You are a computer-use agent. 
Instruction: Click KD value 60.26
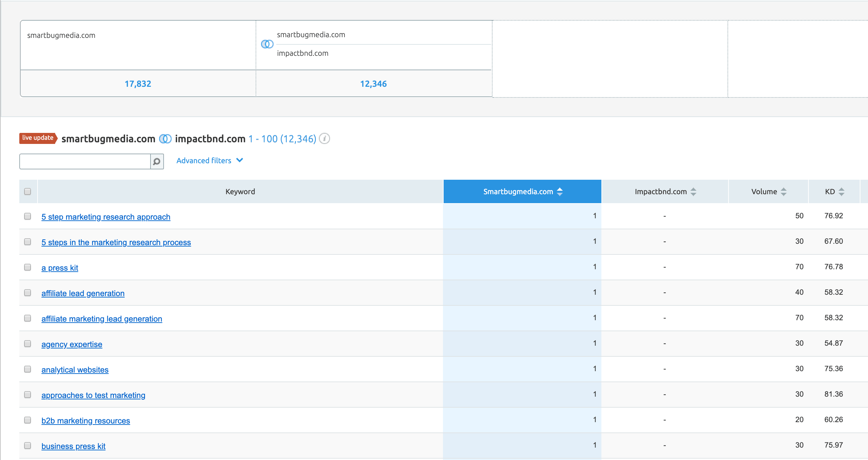tap(834, 420)
